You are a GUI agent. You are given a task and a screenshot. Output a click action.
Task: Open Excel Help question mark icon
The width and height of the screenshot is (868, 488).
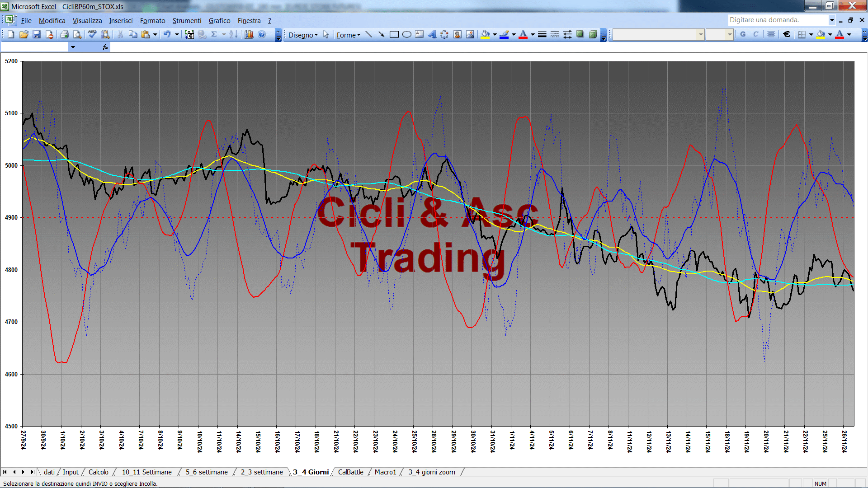point(262,34)
